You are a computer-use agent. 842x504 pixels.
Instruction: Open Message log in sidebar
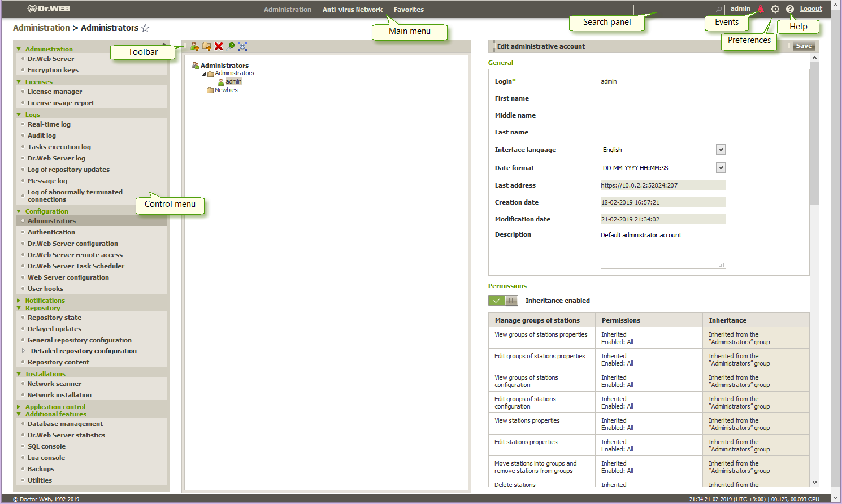pyautogui.click(x=47, y=181)
